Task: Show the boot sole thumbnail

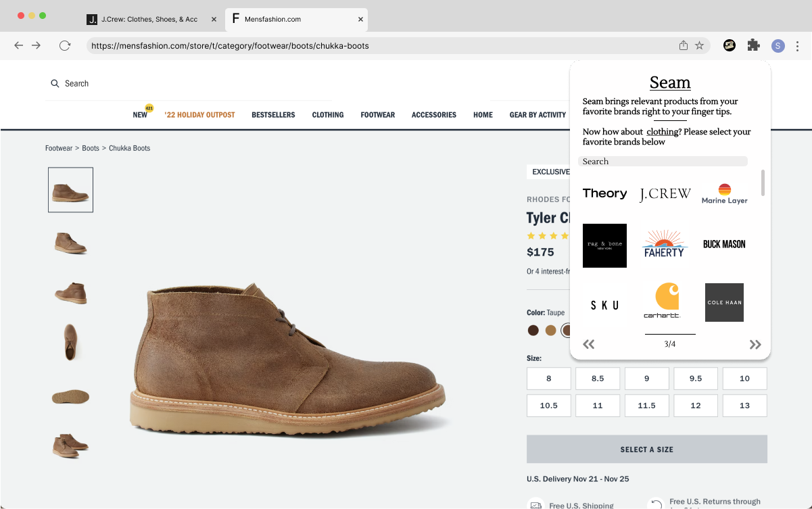Action: click(71, 397)
